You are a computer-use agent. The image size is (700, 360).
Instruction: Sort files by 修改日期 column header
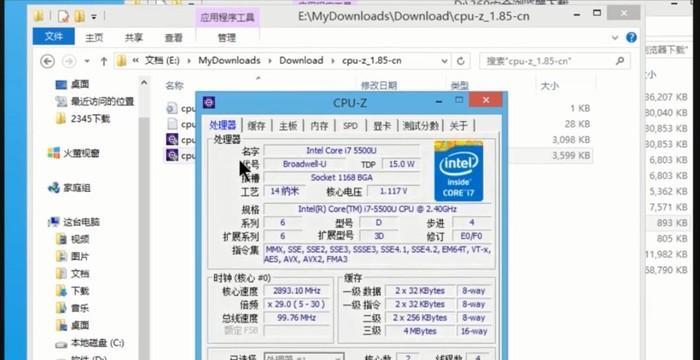coord(379,85)
